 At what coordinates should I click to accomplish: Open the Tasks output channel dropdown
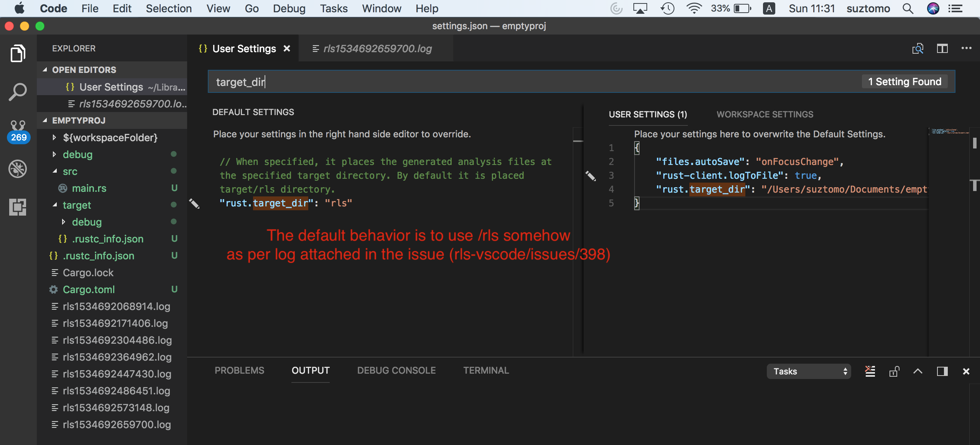809,371
